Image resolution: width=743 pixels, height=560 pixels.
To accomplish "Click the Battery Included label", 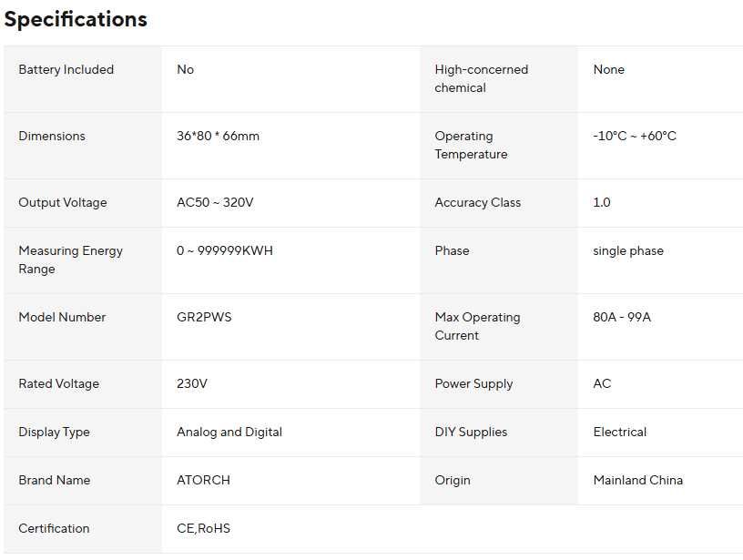I will click(66, 69).
